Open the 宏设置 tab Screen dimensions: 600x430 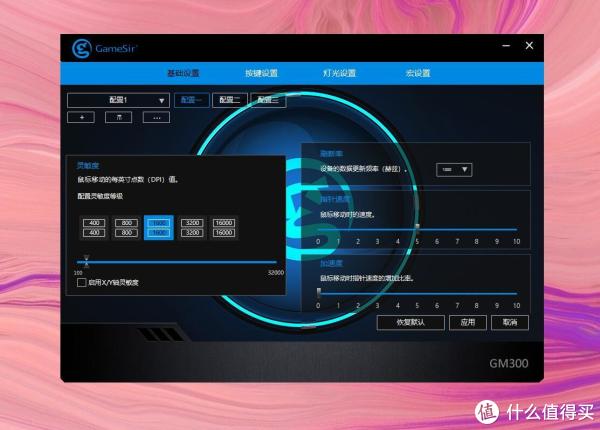tap(418, 73)
